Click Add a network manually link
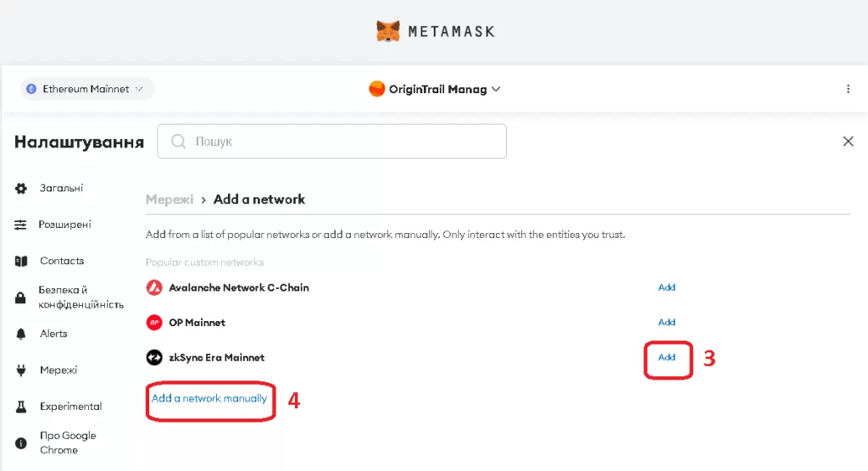The image size is (868, 471). coord(209,398)
